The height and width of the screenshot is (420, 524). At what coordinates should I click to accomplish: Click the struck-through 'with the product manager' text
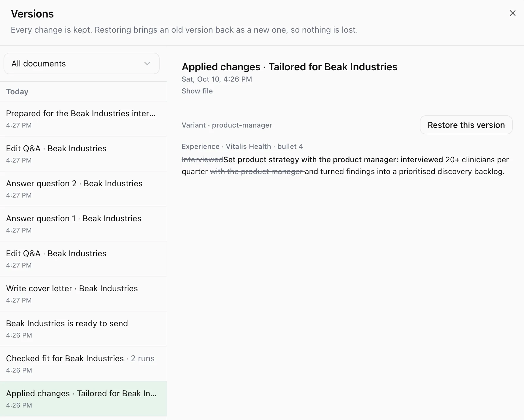tap(257, 171)
